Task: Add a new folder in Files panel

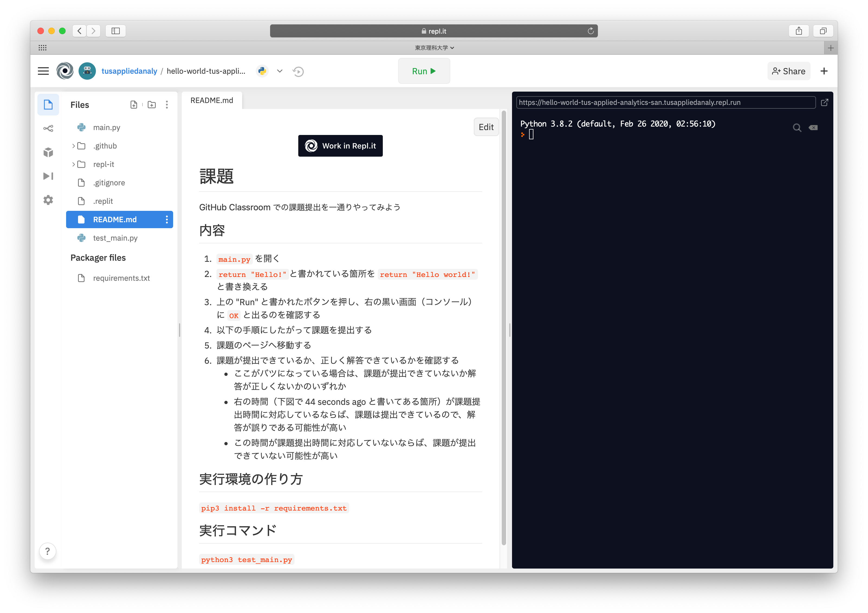Action: 152,105
